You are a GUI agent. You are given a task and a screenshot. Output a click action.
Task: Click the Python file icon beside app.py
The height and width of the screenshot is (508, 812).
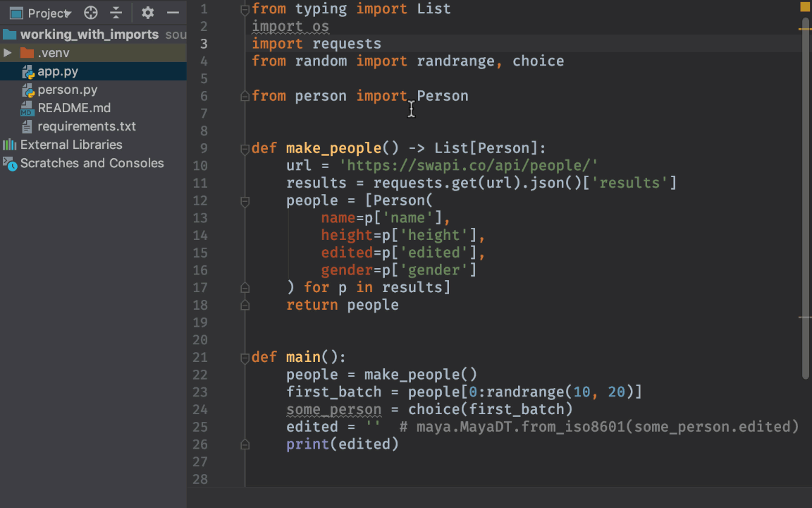click(28, 71)
